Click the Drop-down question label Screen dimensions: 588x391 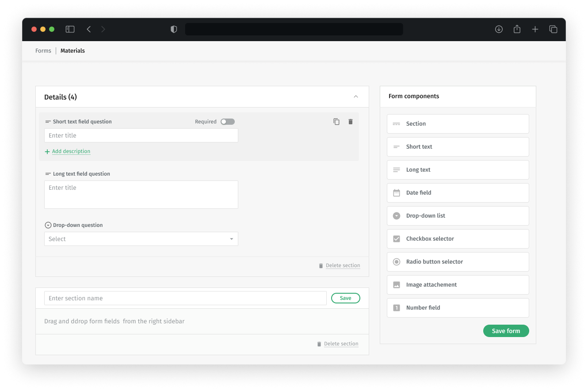point(78,225)
